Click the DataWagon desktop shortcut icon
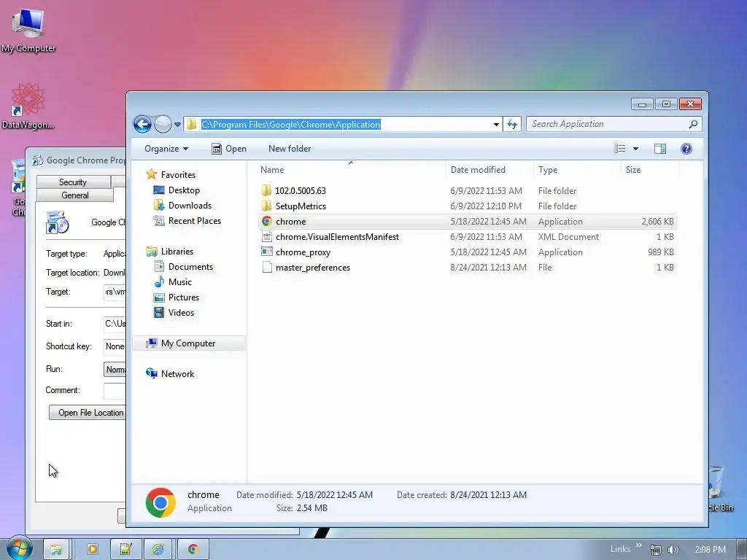This screenshot has height=560, width=747. coord(28,106)
